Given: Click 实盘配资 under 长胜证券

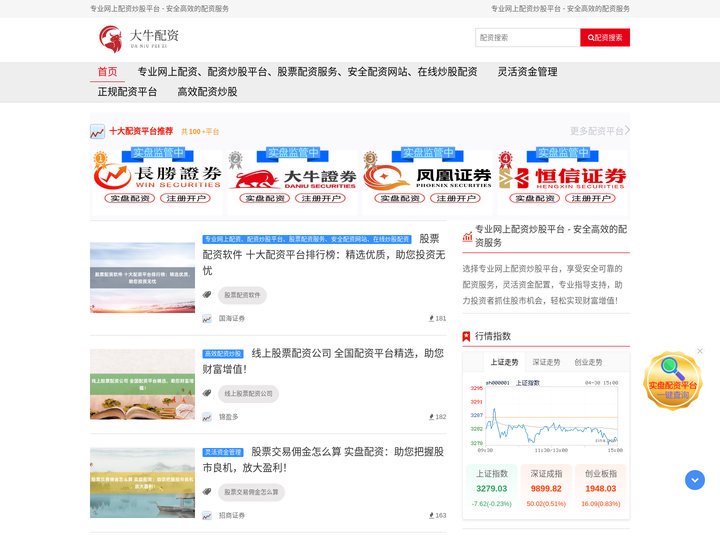Looking at the screenshot, I should [130, 198].
